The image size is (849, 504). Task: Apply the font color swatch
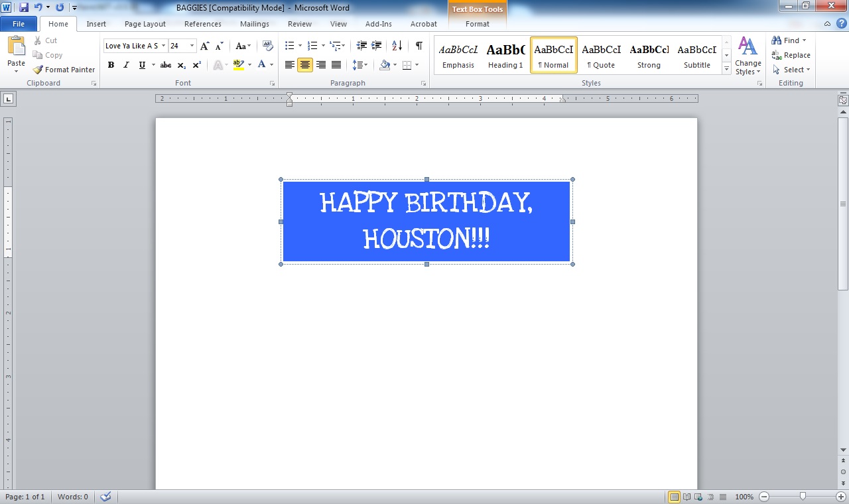tap(261, 65)
